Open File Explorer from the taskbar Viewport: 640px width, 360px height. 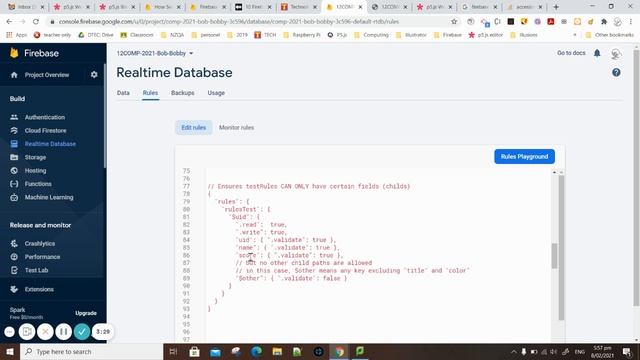point(277,351)
